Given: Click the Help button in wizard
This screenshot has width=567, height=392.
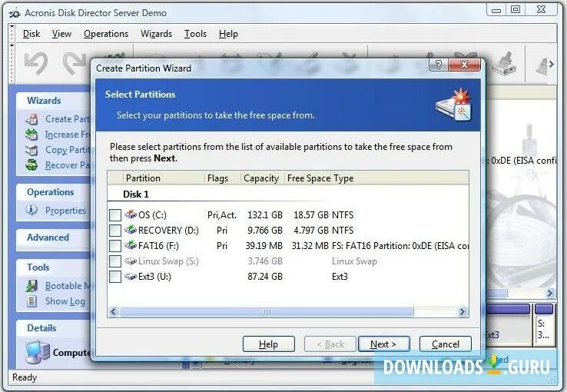Looking at the screenshot, I should click(x=269, y=344).
